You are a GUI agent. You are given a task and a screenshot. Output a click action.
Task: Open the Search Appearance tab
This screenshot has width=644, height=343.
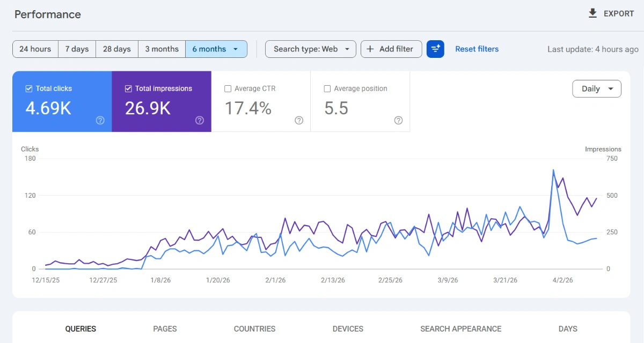click(460, 329)
